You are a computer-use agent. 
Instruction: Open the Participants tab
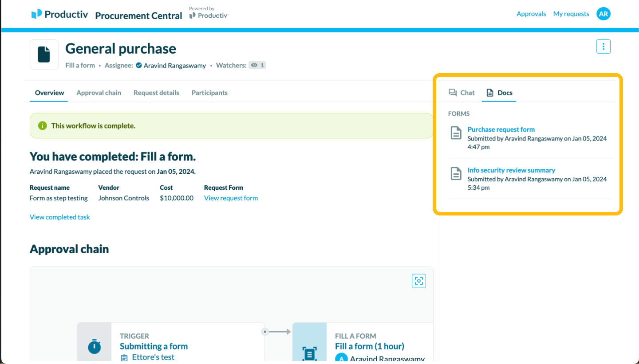(209, 93)
